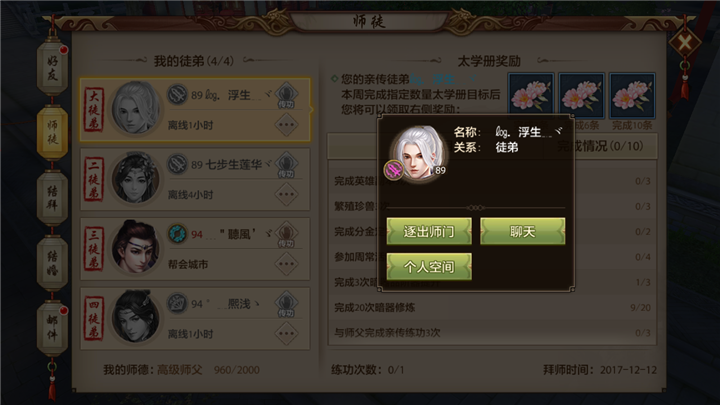
Task: Click the 逐出师门 button
Action: [x=429, y=231]
